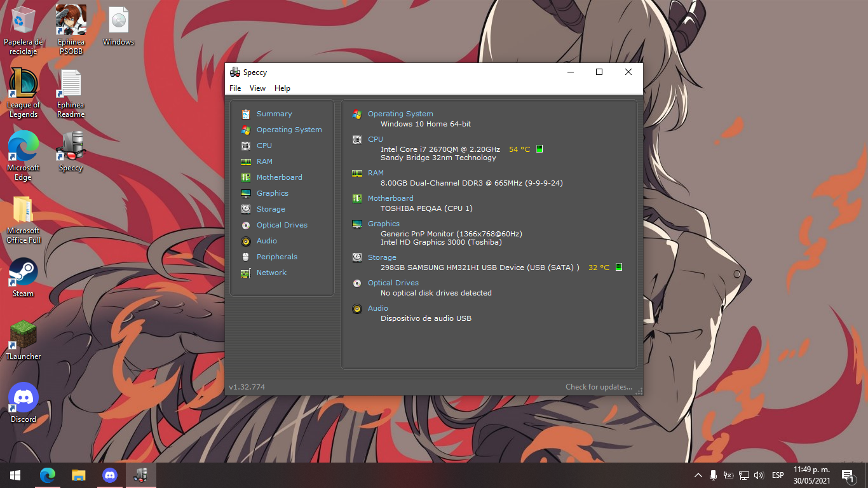Click the Storage drive icon in sidebar

pyautogui.click(x=246, y=209)
